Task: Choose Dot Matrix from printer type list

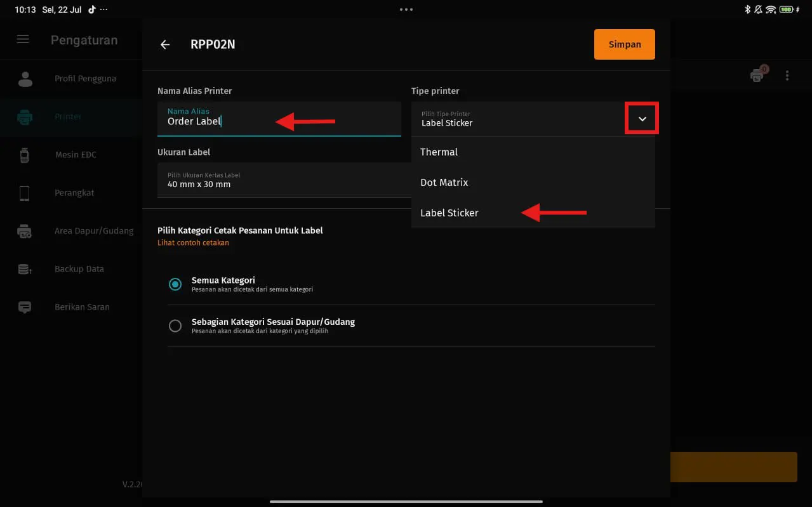Action: tap(444, 183)
